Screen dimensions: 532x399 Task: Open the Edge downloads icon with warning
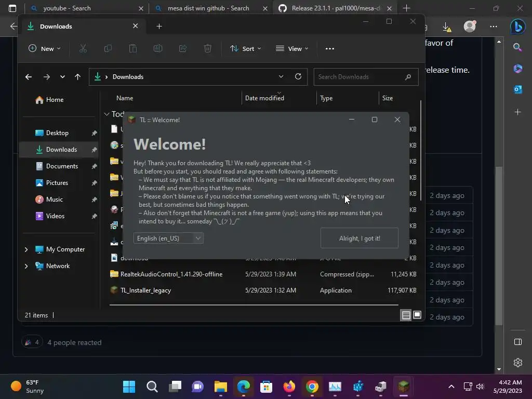click(x=447, y=27)
